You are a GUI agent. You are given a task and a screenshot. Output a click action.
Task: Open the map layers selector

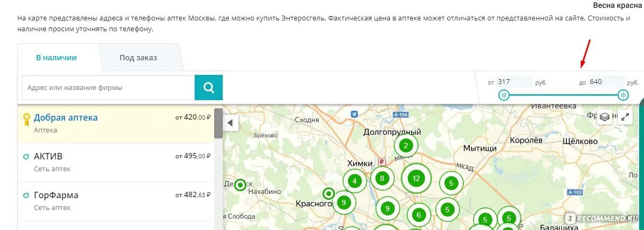(x=604, y=117)
